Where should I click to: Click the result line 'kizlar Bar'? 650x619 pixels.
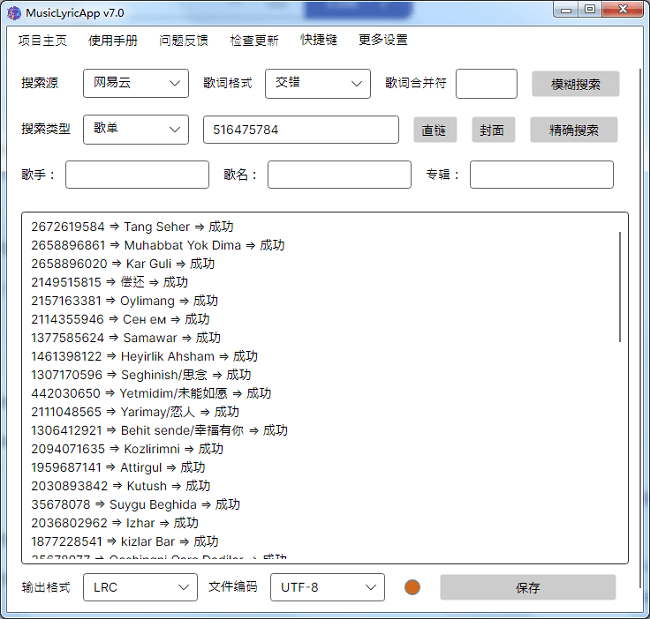[x=125, y=541]
